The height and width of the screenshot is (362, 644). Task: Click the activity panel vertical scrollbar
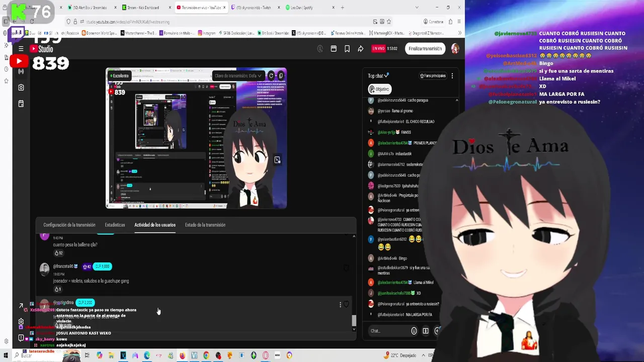click(354, 320)
